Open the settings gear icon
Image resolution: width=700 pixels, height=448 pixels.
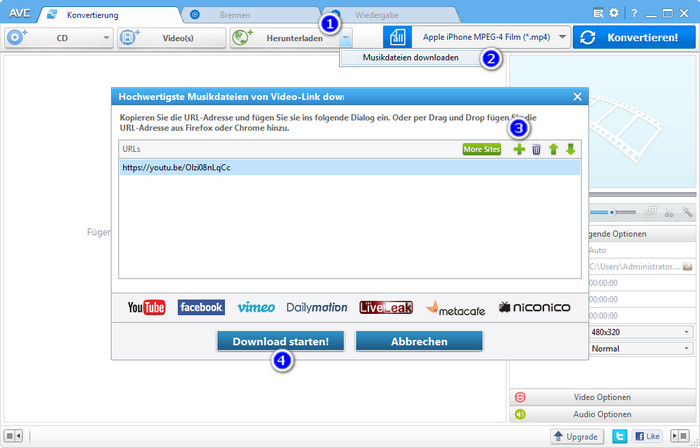pyautogui.click(x=614, y=13)
